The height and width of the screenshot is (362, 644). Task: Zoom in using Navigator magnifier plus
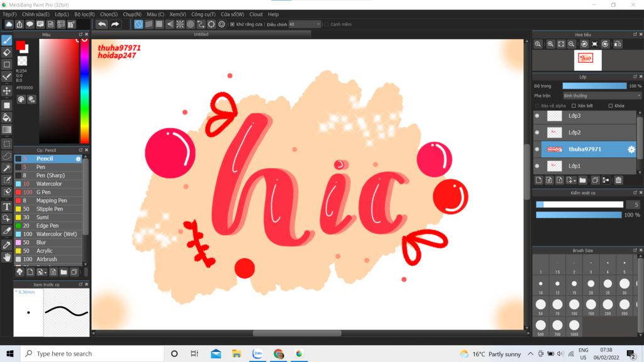(550, 44)
